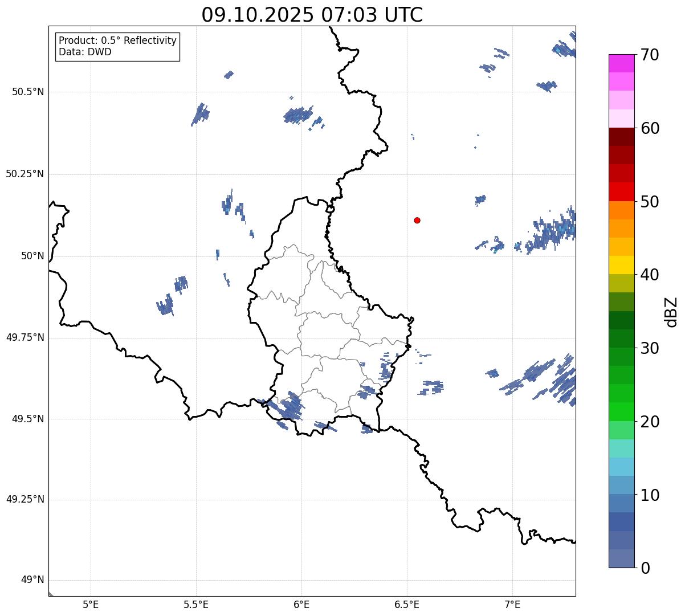Image resolution: width=685 pixels, height=616 pixels.
Task: Click the dBZ colorbar axis label
Action: pos(671,312)
